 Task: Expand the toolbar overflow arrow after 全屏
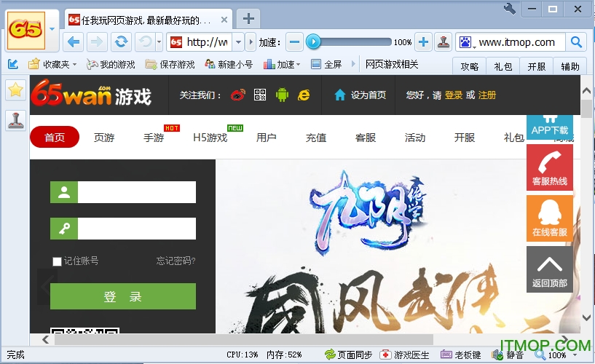(x=353, y=64)
